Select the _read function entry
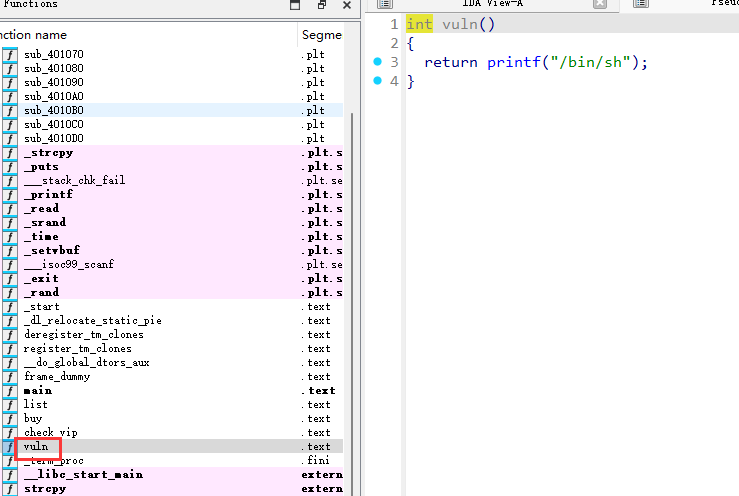739x496 pixels. tap(172, 208)
